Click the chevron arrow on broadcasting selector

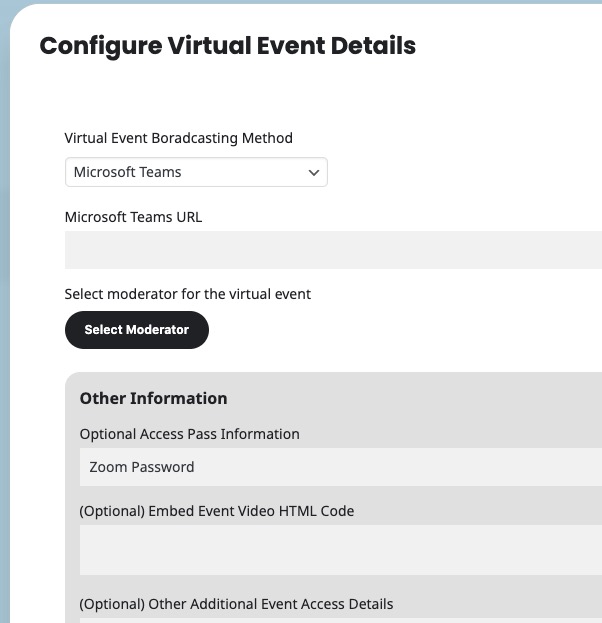[x=314, y=173]
